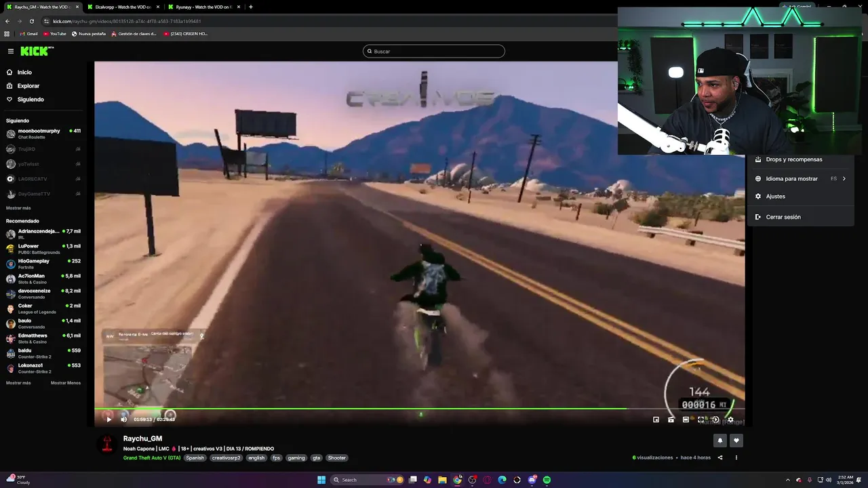Enable picture-in-picture mini player

click(656, 420)
